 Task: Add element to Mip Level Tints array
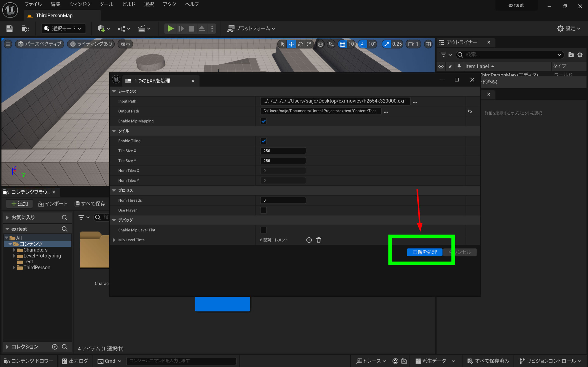coord(309,240)
